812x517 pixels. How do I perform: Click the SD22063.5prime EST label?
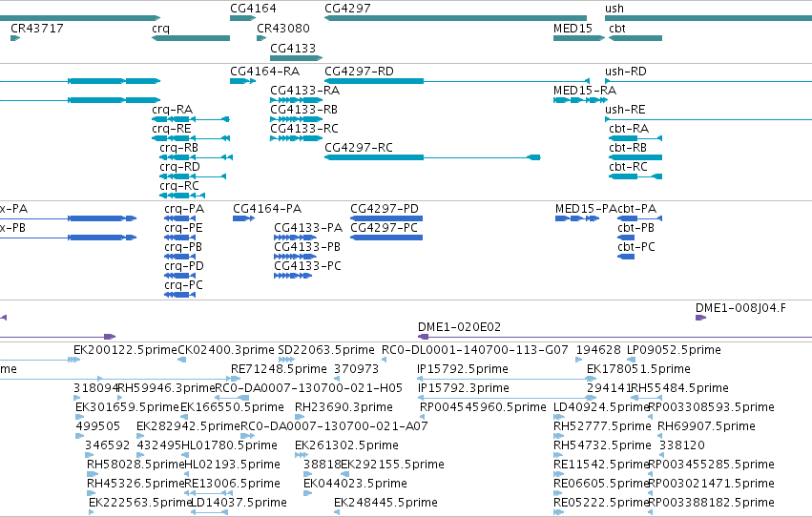pos(326,350)
